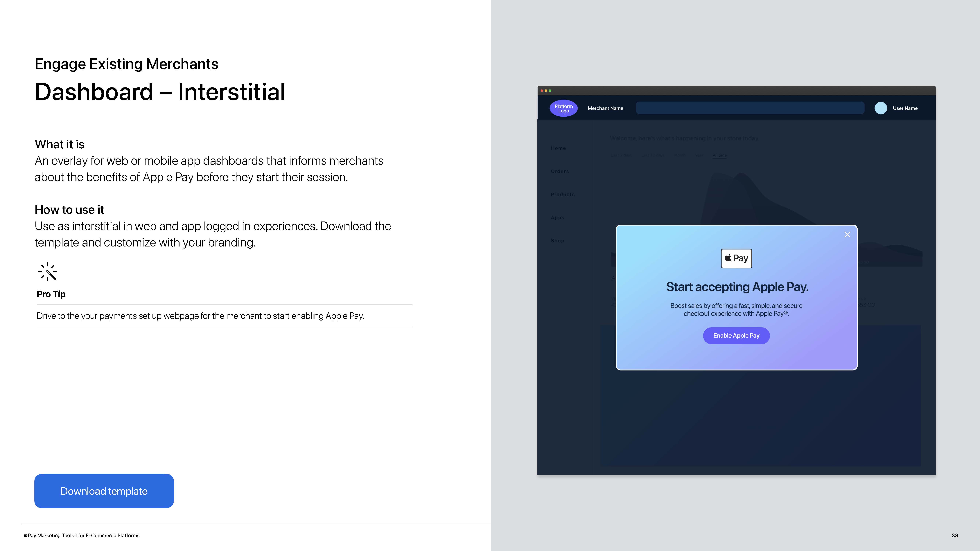
Task: Select the Year range tab
Action: tap(699, 155)
